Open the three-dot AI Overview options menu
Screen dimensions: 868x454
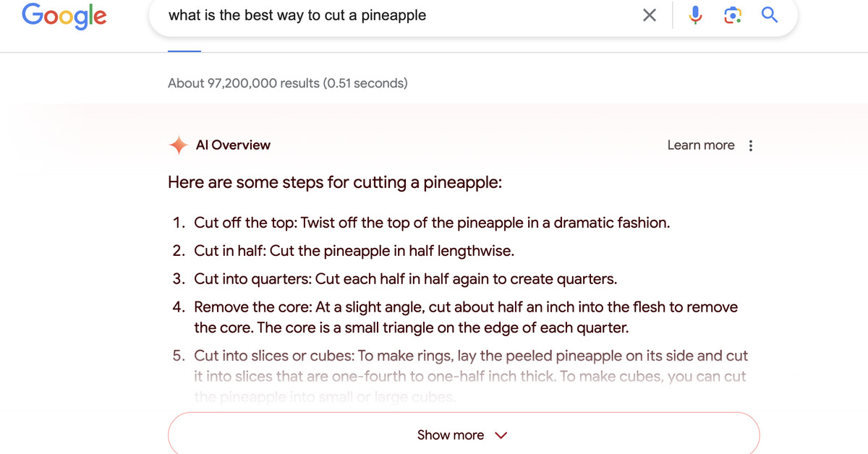point(751,145)
